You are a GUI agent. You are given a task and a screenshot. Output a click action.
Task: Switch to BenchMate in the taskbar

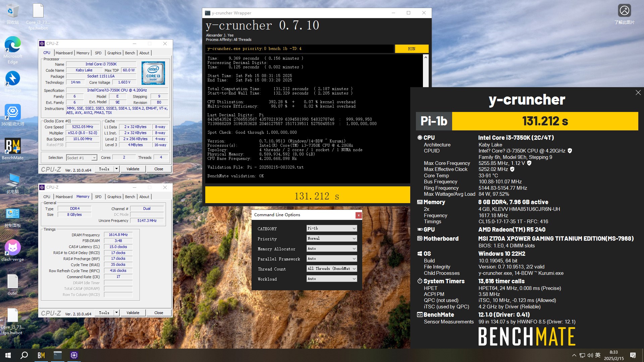click(x=41, y=355)
